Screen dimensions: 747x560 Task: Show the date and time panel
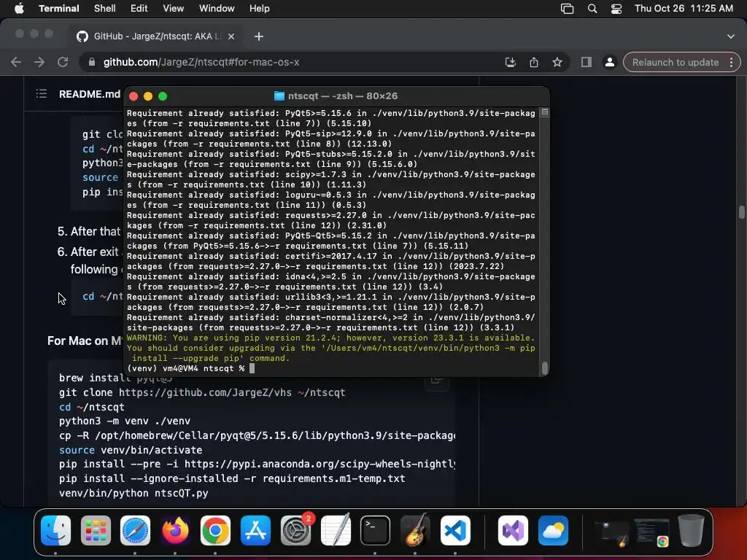point(684,9)
